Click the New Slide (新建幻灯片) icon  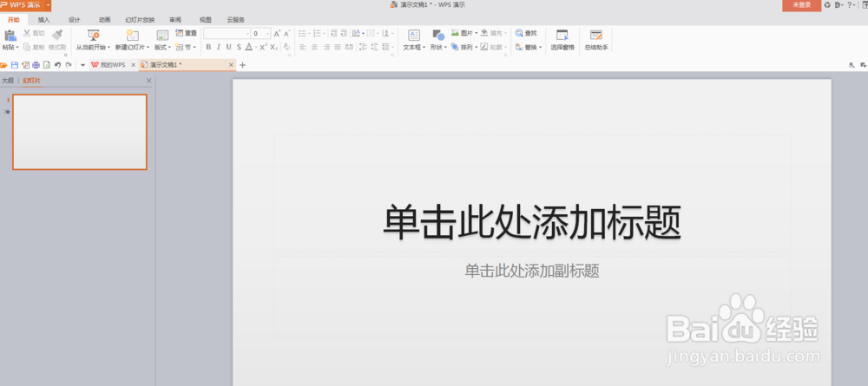pyautogui.click(x=132, y=36)
